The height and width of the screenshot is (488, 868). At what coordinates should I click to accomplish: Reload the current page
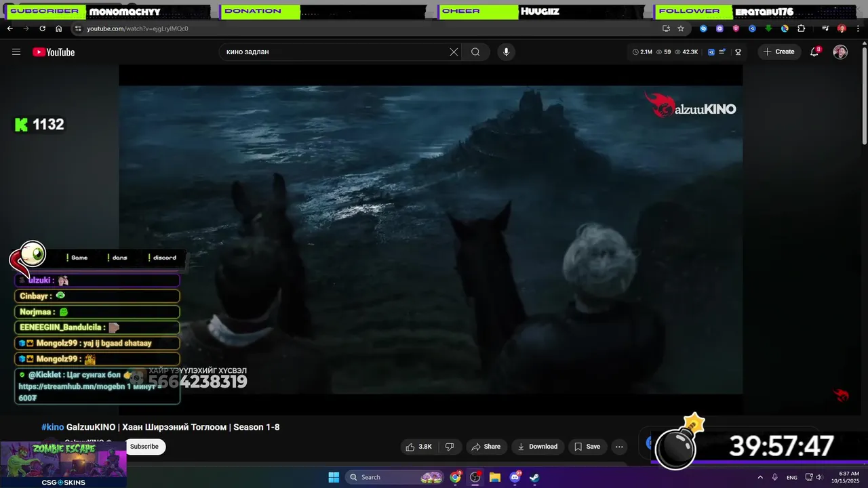tap(42, 28)
